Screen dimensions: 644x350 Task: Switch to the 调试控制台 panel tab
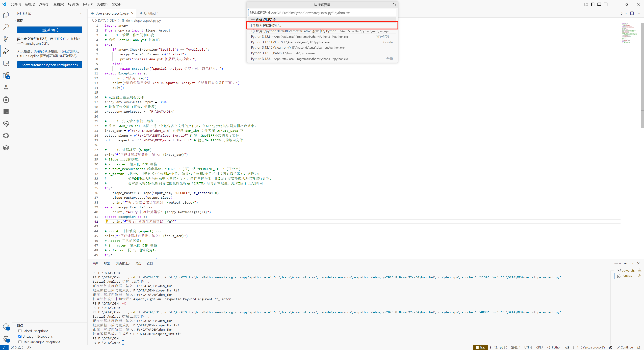tap(122, 263)
